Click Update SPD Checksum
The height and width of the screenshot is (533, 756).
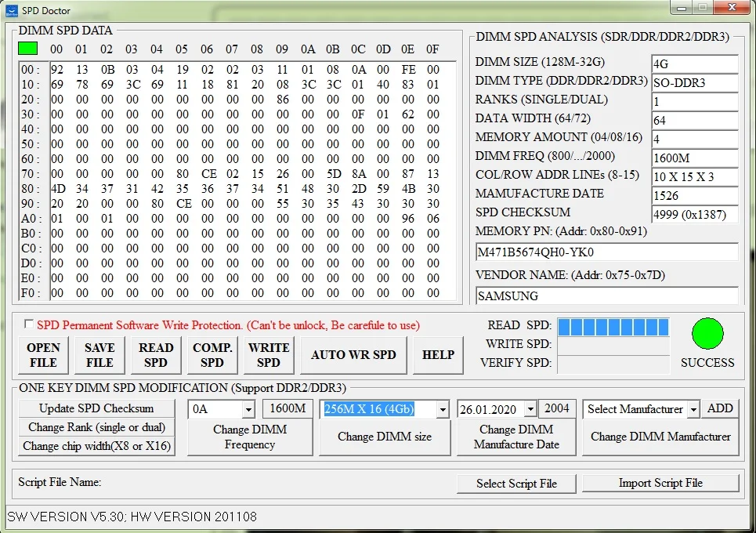point(96,408)
